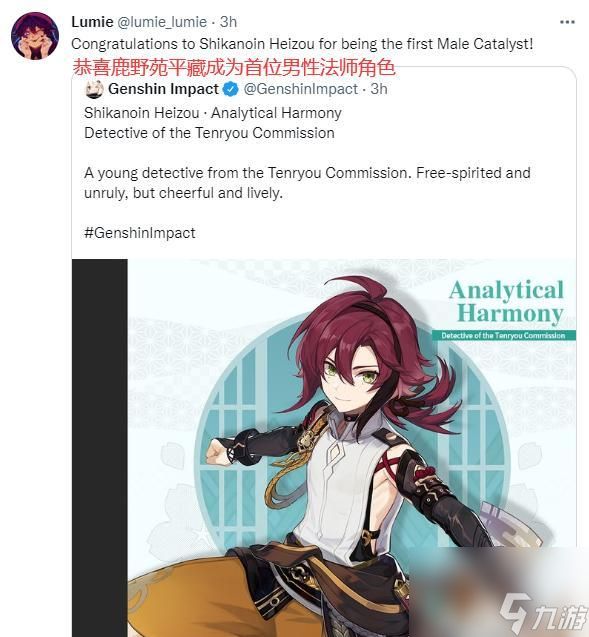Click the quoted tweet's 3h timestamp
The height and width of the screenshot is (637, 589).
379,89
